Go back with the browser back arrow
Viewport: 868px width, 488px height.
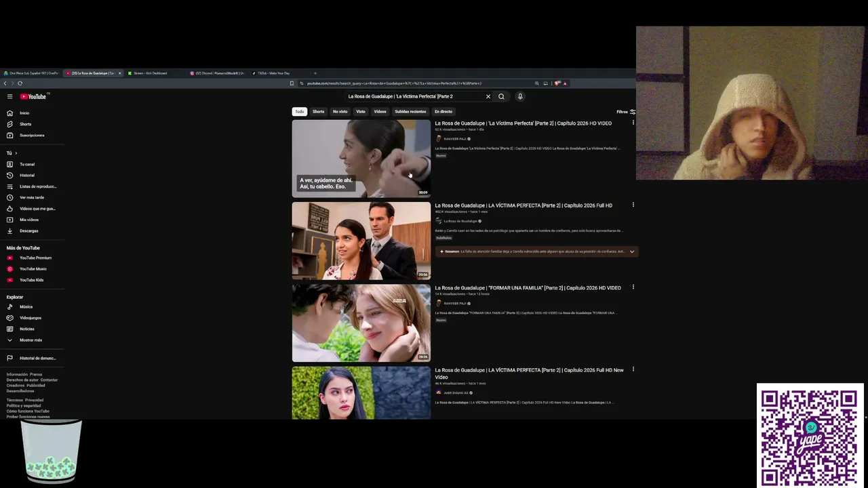[5, 83]
